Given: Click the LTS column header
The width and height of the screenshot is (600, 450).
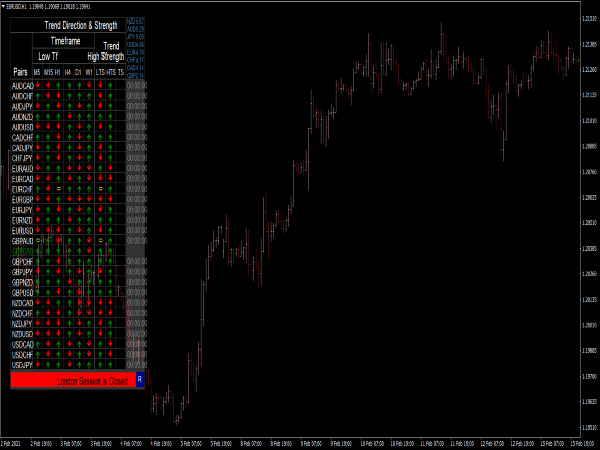Looking at the screenshot, I should 100,72.
